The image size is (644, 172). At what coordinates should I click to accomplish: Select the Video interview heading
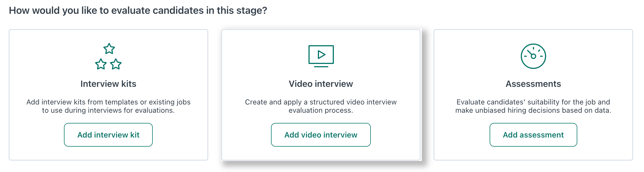pos(321,84)
